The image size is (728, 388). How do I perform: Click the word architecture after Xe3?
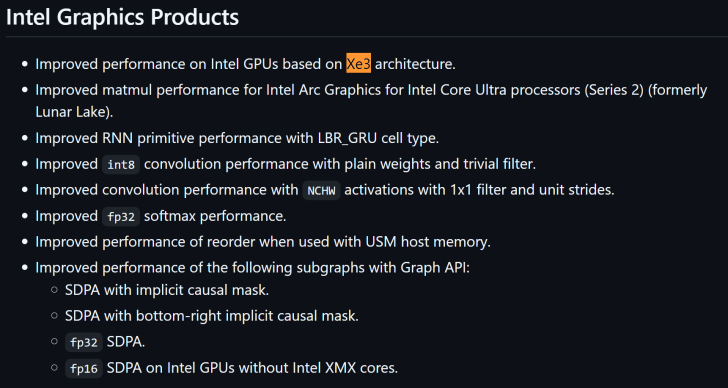pyautogui.click(x=413, y=64)
